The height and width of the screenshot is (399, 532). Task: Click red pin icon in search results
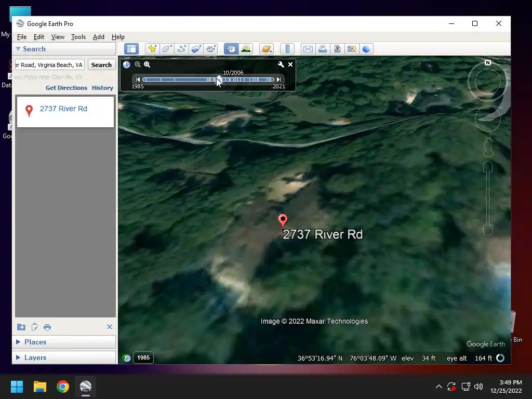[29, 111]
